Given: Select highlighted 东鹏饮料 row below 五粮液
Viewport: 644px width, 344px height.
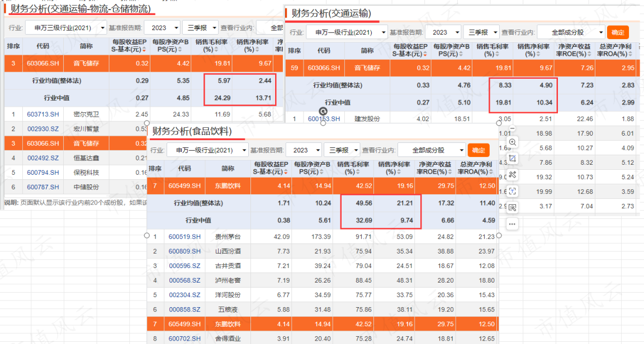Looking at the screenshot, I should pyautogui.click(x=323, y=324).
